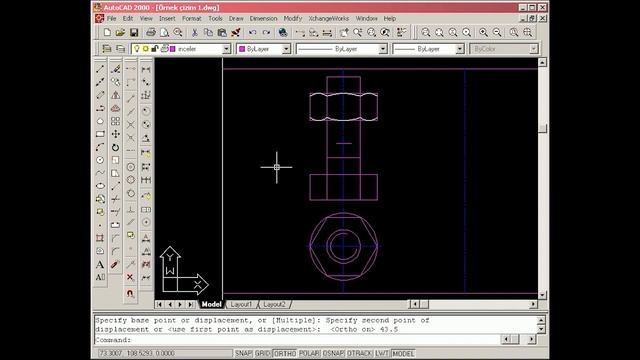Switch to the Layout2 tab
The image size is (640, 360).
(x=274, y=304)
